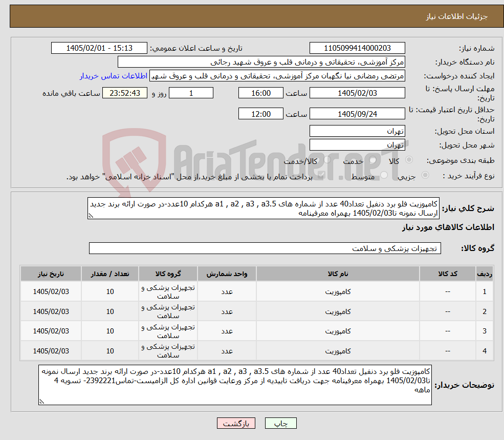504x440 pixels.
Task: Click the request creator name field
Action: coord(277,76)
